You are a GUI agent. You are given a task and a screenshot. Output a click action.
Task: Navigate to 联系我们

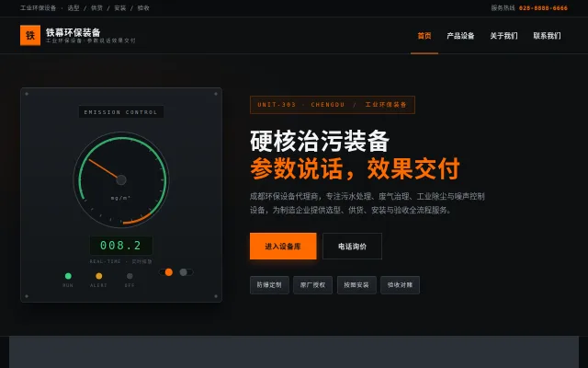[547, 36]
